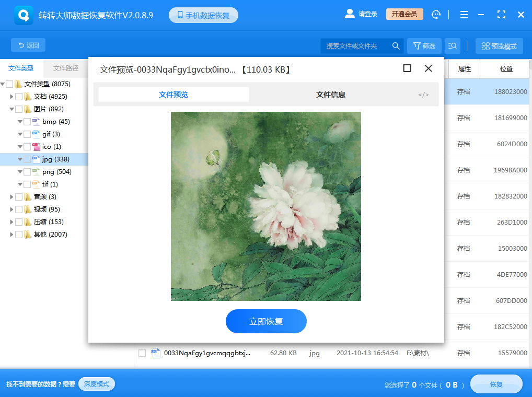The height and width of the screenshot is (397, 532).
Task: Enable 深度模式 deep scan
Action: 97,384
